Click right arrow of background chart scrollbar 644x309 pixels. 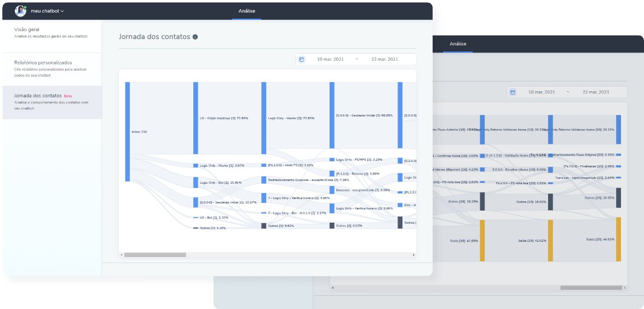coord(624,288)
